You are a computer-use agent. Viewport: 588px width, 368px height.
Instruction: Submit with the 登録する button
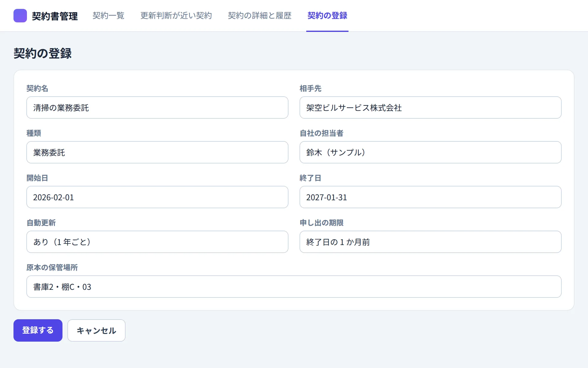click(38, 330)
